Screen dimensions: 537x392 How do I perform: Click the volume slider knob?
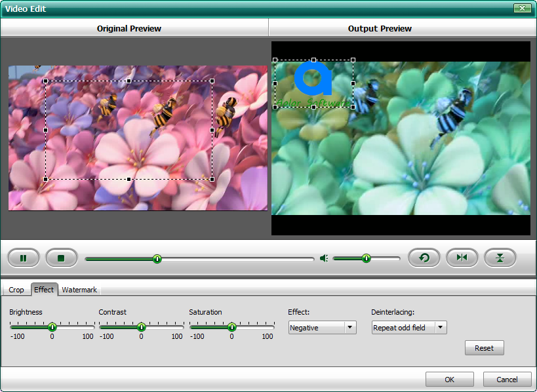click(366, 258)
